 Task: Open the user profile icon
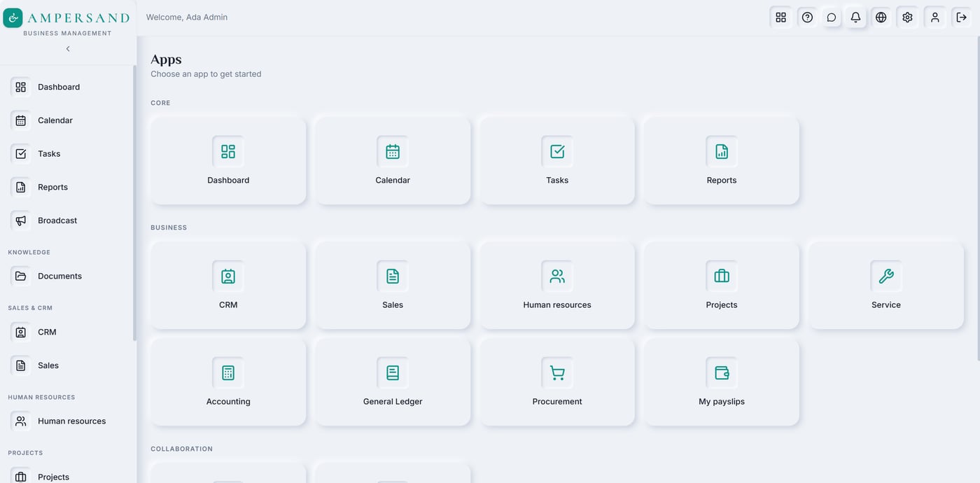(935, 17)
